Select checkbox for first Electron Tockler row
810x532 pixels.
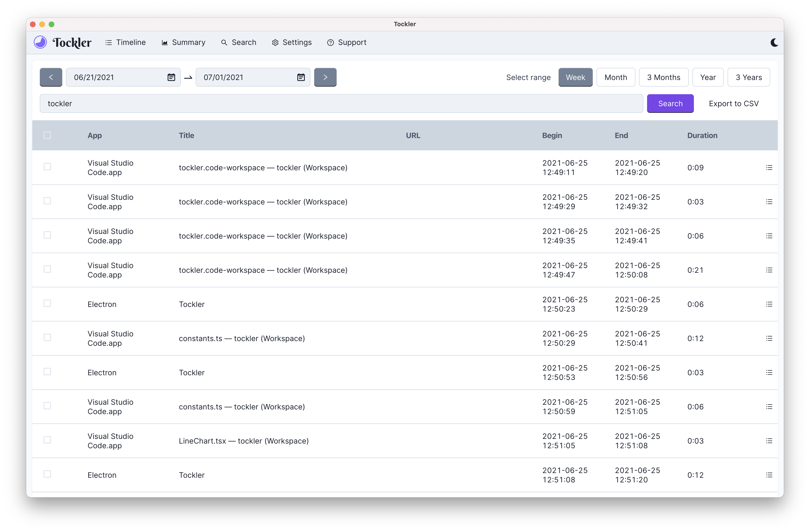(47, 303)
